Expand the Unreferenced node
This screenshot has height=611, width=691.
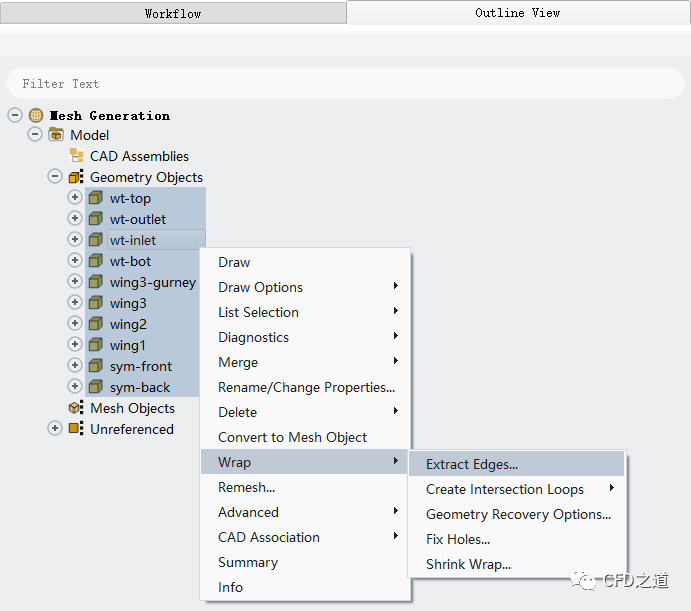pos(55,429)
